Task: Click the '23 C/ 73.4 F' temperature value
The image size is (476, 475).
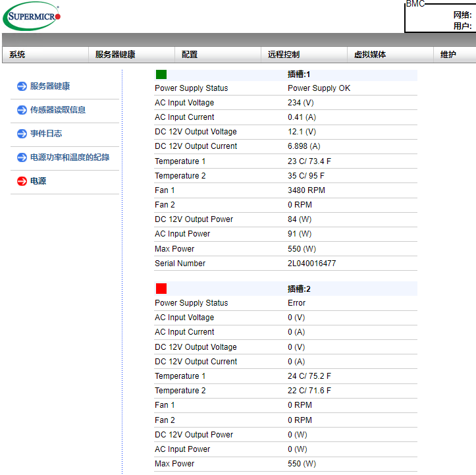Action: click(x=309, y=161)
